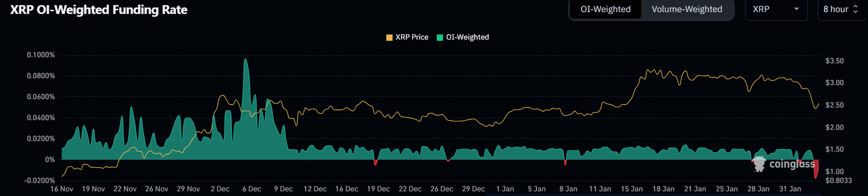Click the red negative funding bar at chart end

click(x=816, y=169)
